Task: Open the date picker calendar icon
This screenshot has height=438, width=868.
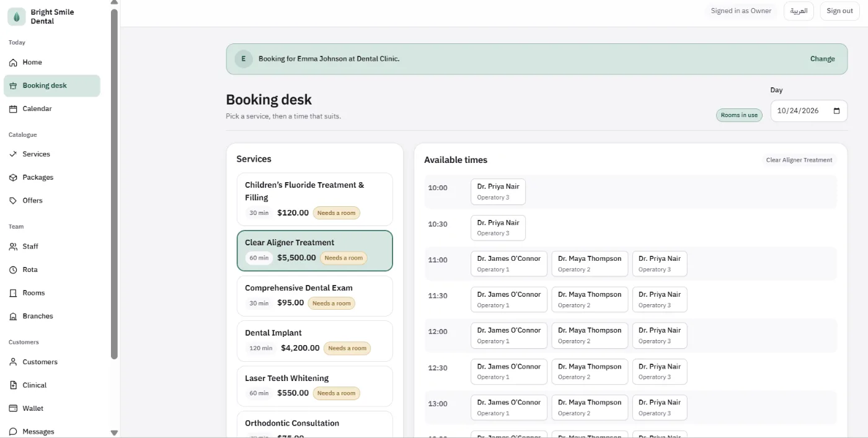Action: pos(836,111)
